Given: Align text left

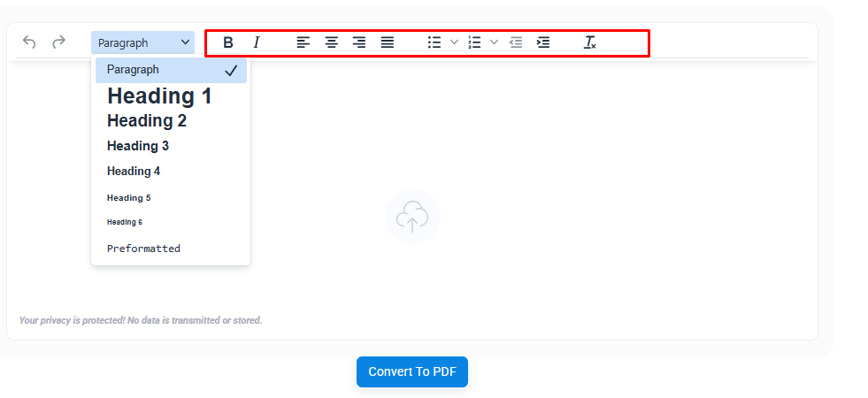Looking at the screenshot, I should [303, 42].
